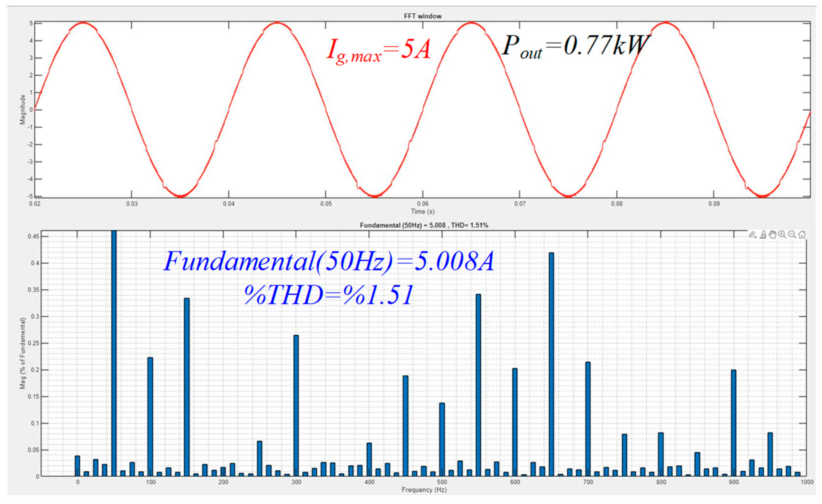Click the 150 Hz harmonic bar

coord(187,387)
